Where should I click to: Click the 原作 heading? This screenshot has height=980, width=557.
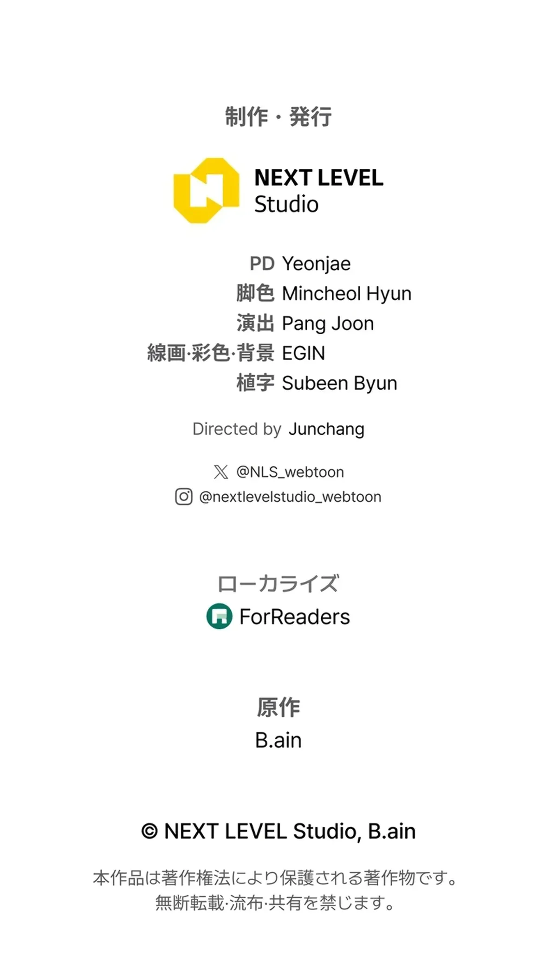[x=278, y=708]
